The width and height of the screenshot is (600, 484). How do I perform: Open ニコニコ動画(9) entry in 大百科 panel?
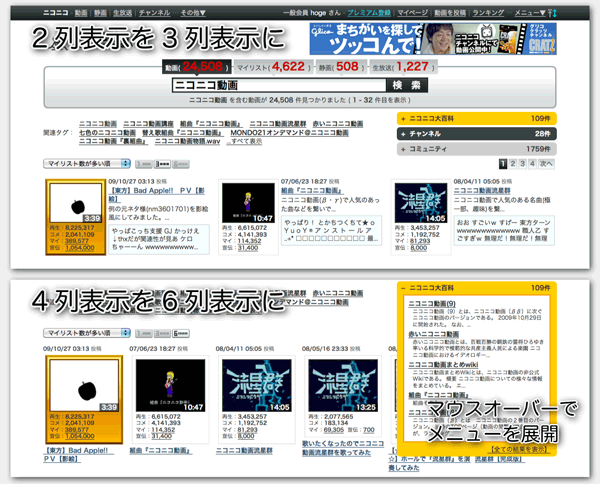coord(432,303)
